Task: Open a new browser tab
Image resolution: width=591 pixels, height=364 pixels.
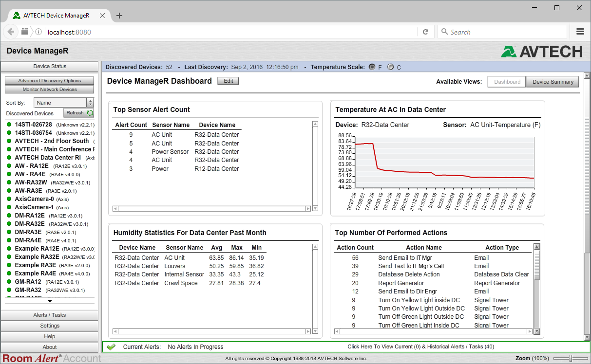Action: (x=119, y=16)
